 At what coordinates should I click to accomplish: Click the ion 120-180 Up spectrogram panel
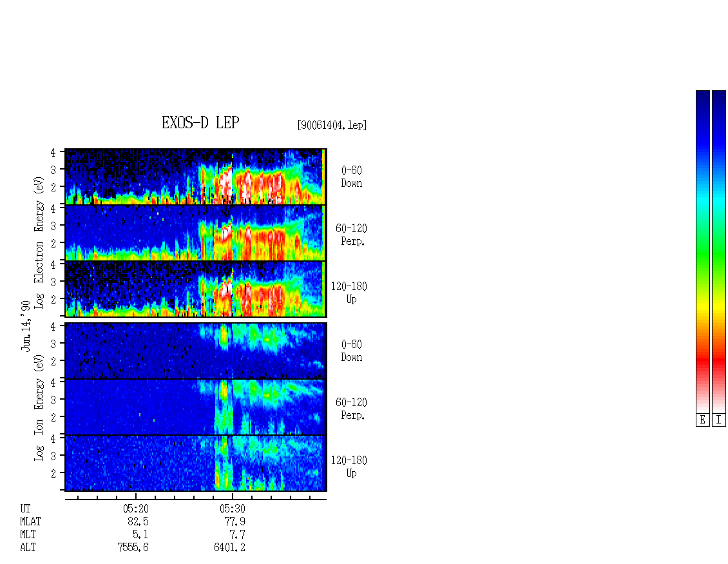195,463
